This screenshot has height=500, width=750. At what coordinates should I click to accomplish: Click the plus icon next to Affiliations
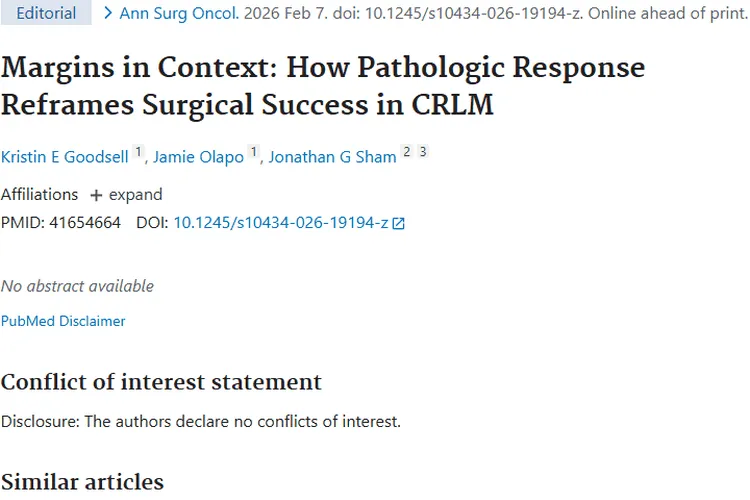point(96,195)
